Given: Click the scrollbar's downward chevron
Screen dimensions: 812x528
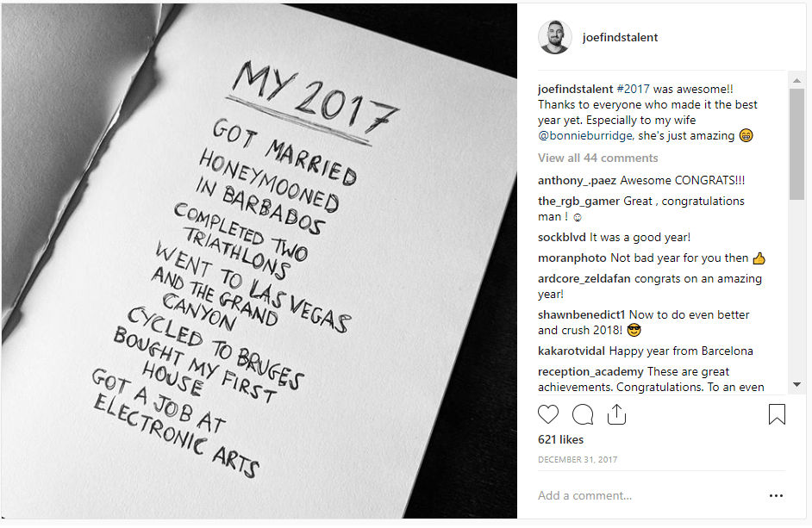Looking at the screenshot, I should 798,386.
